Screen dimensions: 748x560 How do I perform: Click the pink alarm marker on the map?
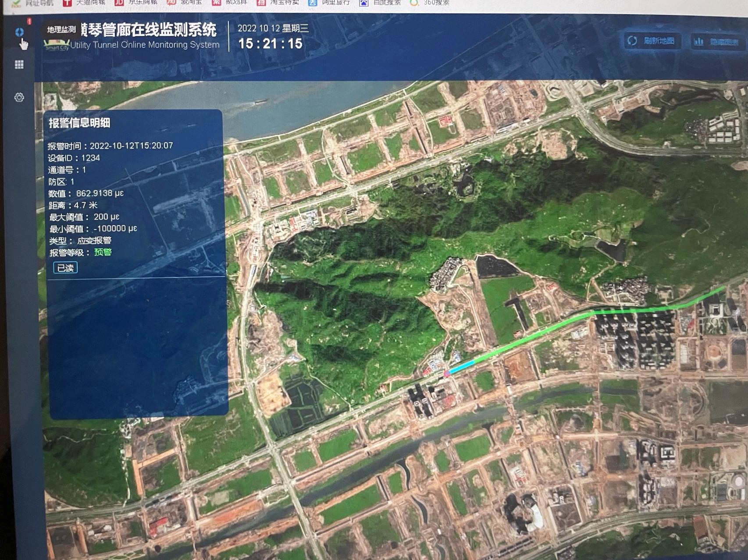click(447, 374)
